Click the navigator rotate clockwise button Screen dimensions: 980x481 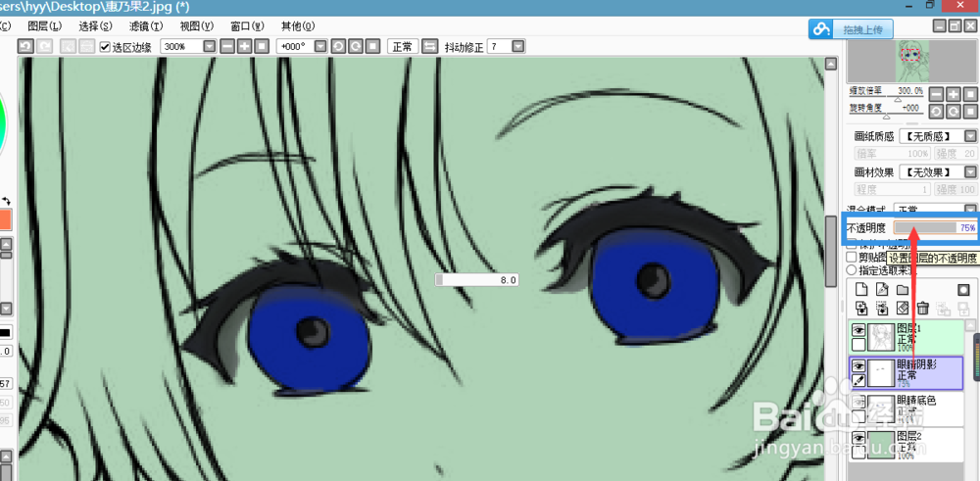[x=954, y=112]
